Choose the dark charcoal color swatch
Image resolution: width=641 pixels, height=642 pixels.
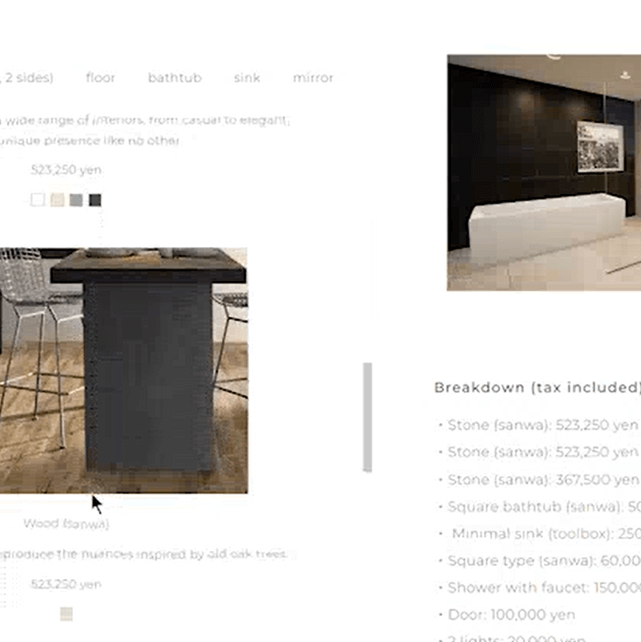click(x=95, y=200)
